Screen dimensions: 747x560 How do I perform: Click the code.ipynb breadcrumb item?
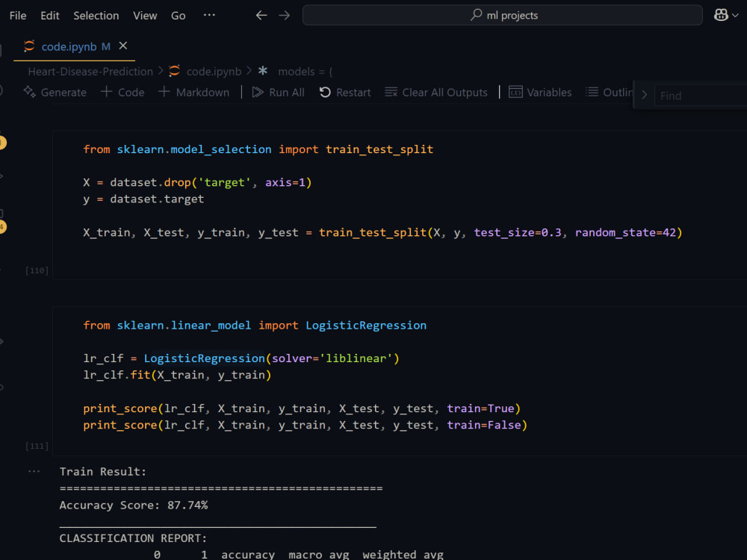pyautogui.click(x=214, y=72)
